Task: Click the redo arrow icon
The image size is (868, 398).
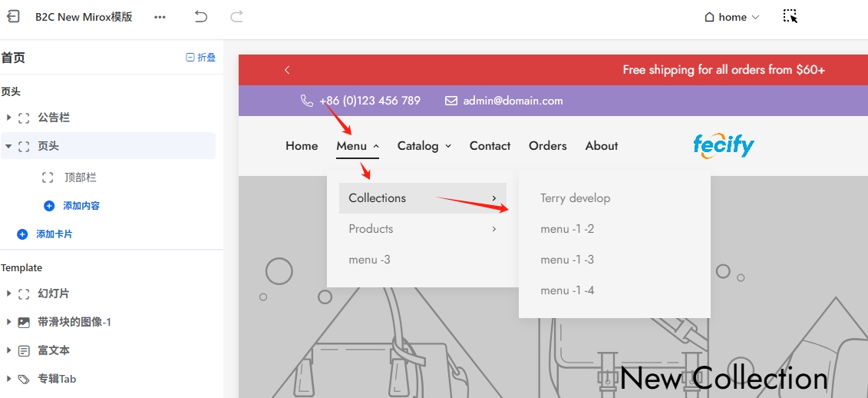Action: pyautogui.click(x=237, y=17)
